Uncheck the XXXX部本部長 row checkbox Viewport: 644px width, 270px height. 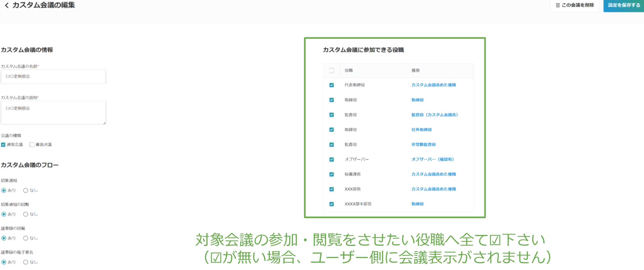[332, 204]
